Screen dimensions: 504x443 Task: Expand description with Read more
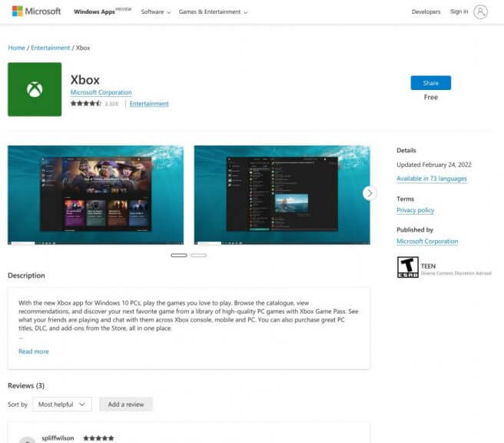pyautogui.click(x=34, y=351)
